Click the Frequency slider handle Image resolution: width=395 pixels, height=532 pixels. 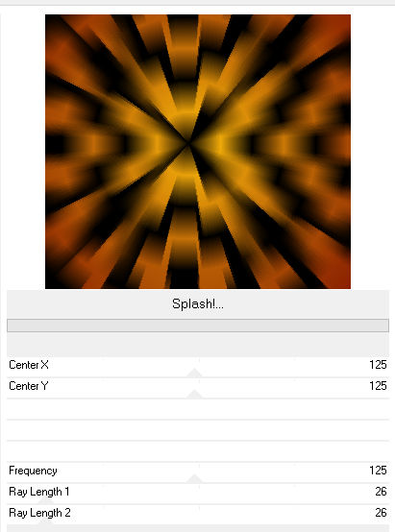[x=194, y=478]
